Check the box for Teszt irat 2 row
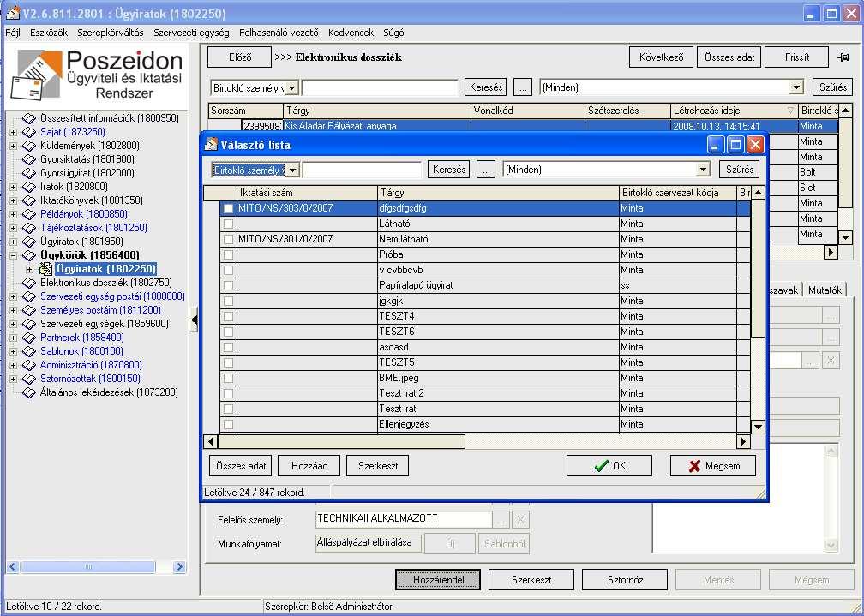The height and width of the screenshot is (616, 864). (x=228, y=394)
